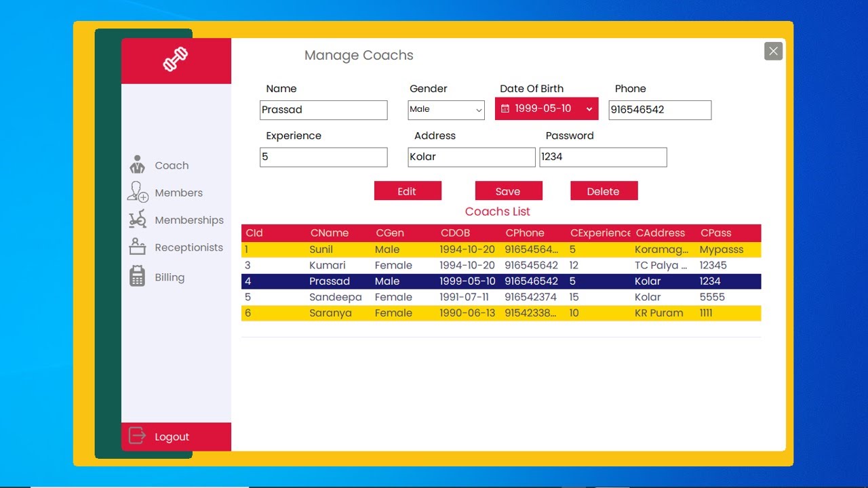Click the Receptionists desk icon
Viewport: 868px width, 488px height.
coord(138,247)
